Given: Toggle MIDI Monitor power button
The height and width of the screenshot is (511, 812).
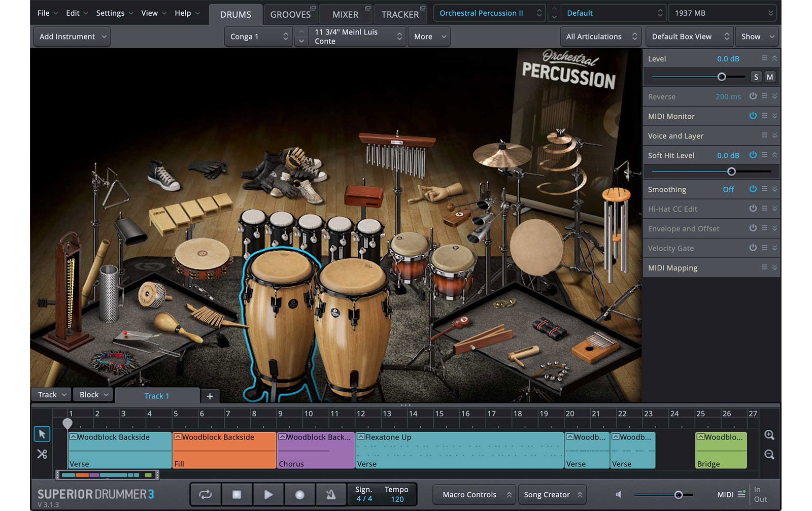Looking at the screenshot, I should pyautogui.click(x=753, y=116).
